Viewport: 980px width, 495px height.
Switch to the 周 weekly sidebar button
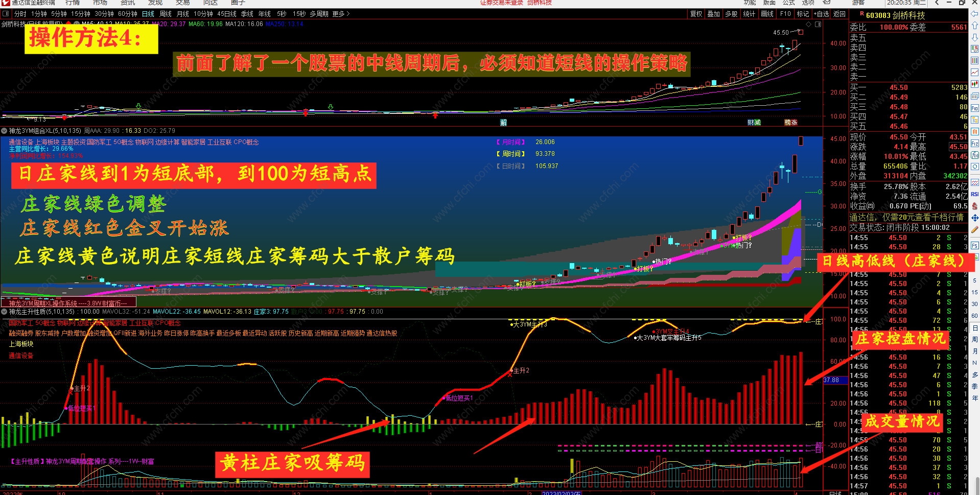pyautogui.click(x=975, y=339)
